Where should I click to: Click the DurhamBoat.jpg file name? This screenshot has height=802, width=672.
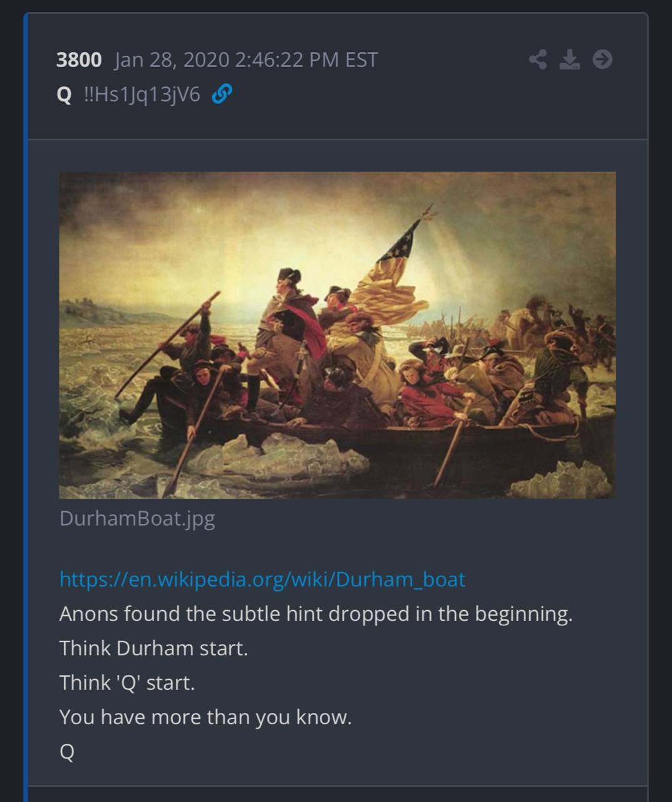pyautogui.click(x=137, y=519)
